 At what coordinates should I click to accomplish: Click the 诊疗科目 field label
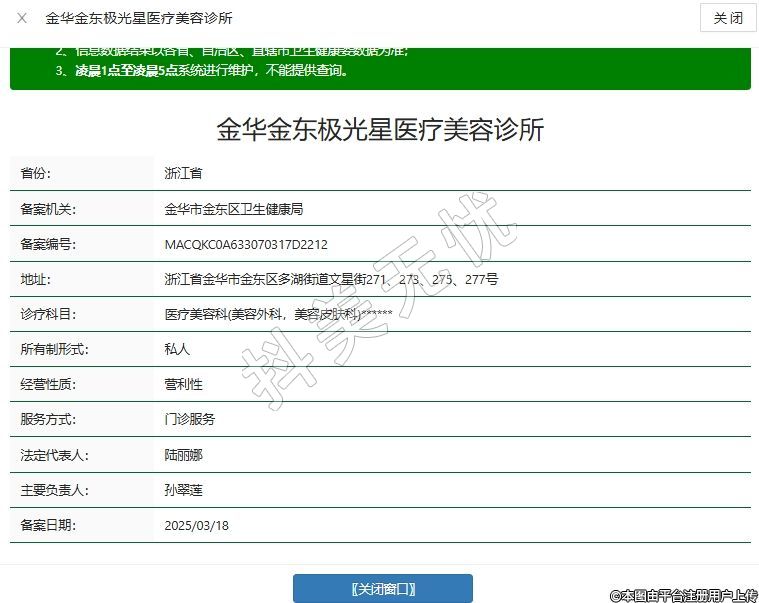[48, 314]
